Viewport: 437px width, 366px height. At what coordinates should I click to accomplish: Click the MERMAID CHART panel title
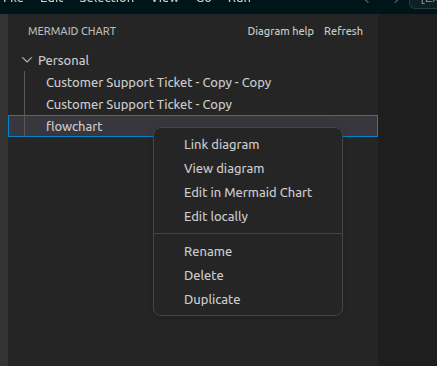click(x=72, y=31)
